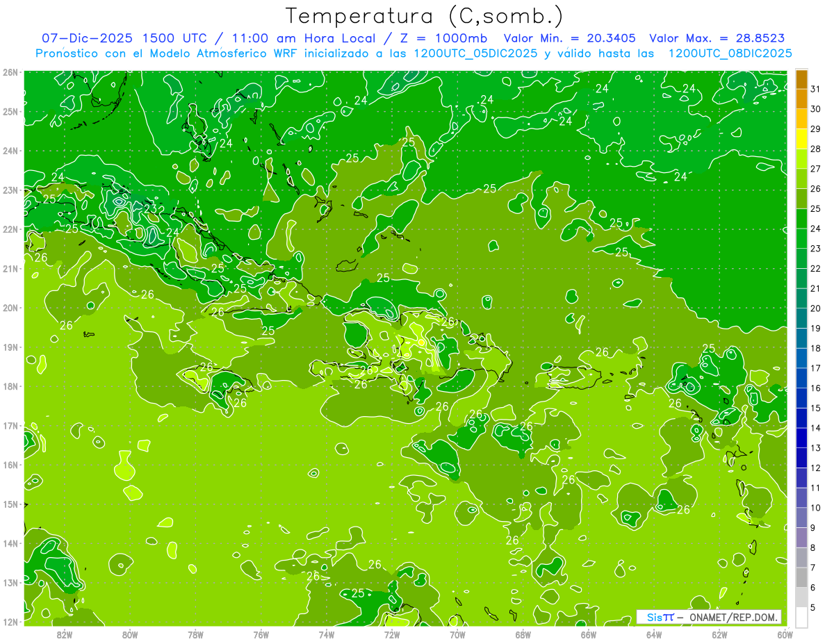The width and height of the screenshot is (834, 644).
Task: Click the legend value 18
Action: pos(815,348)
